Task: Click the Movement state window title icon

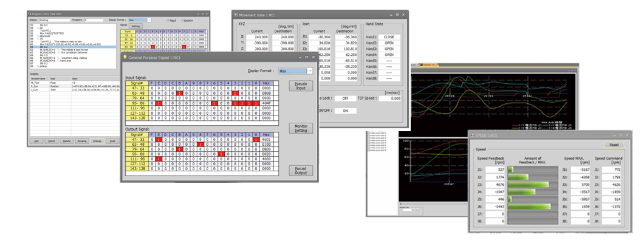Action: pyautogui.click(x=236, y=14)
